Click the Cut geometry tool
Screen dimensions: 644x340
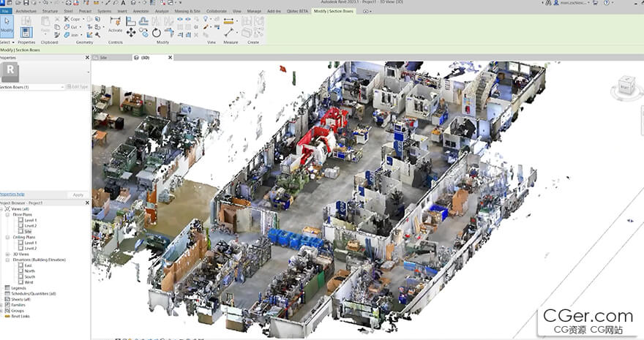click(72, 26)
